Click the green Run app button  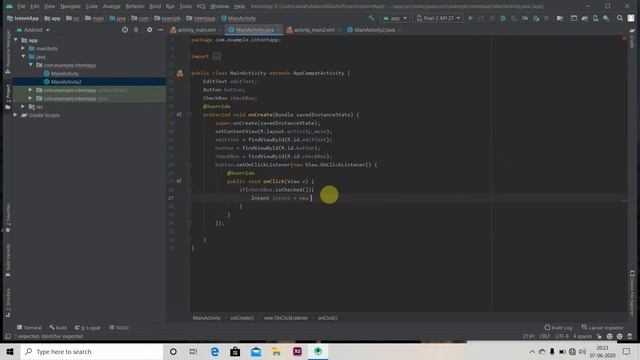pos(470,18)
